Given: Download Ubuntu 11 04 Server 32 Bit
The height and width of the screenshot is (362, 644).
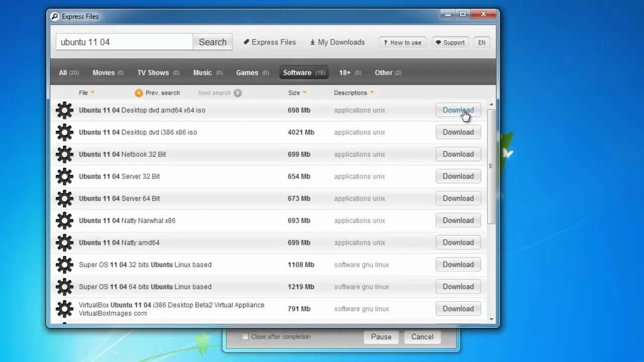Looking at the screenshot, I should coord(458,176).
